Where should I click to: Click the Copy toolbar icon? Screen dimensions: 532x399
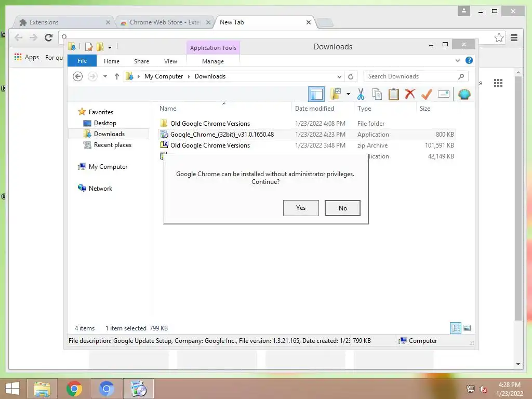[377, 94]
